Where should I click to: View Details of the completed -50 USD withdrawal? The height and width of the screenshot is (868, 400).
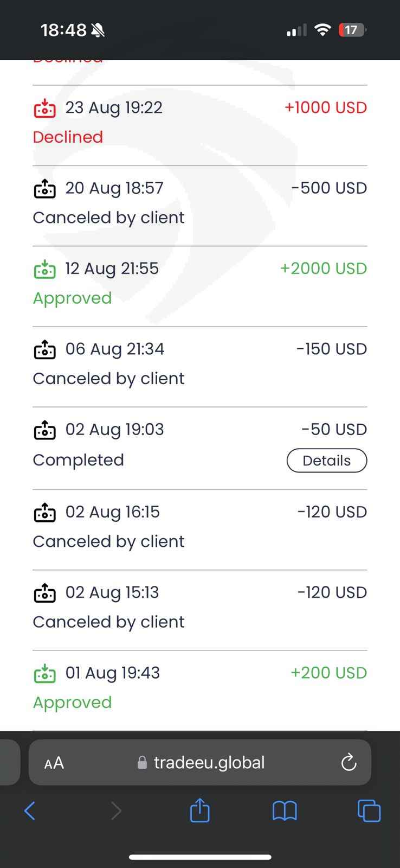(x=326, y=461)
